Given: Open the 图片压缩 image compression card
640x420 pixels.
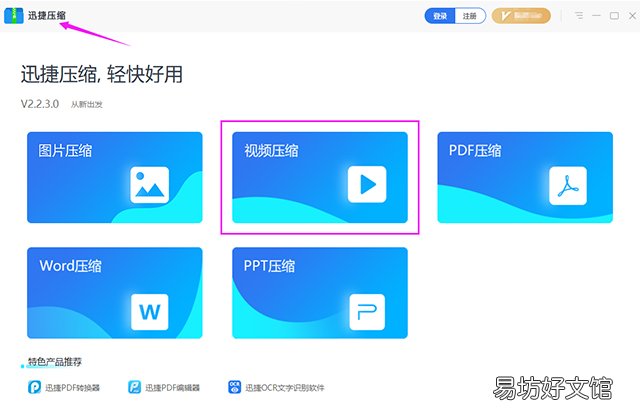Looking at the screenshot, I should point(115,177).
